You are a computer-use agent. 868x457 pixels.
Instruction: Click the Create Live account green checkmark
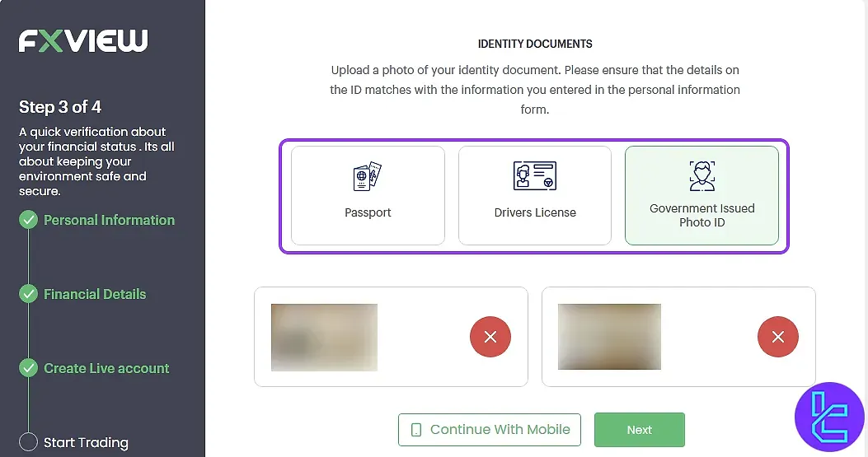(29, 368)
